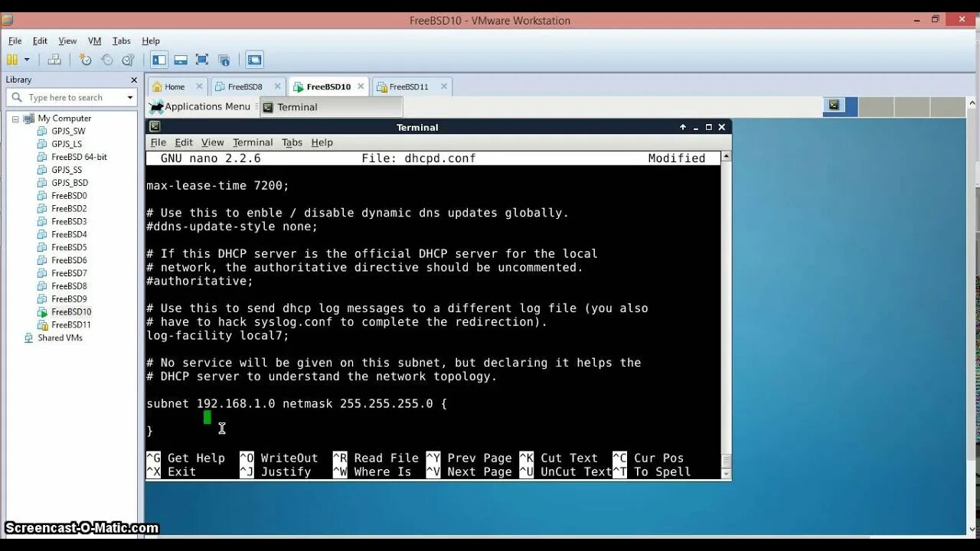This screenshot has height=551, width=980.
Task: Take a snapshot of this virtual machine
Action: pyautogui.click(x=85, y=60)
